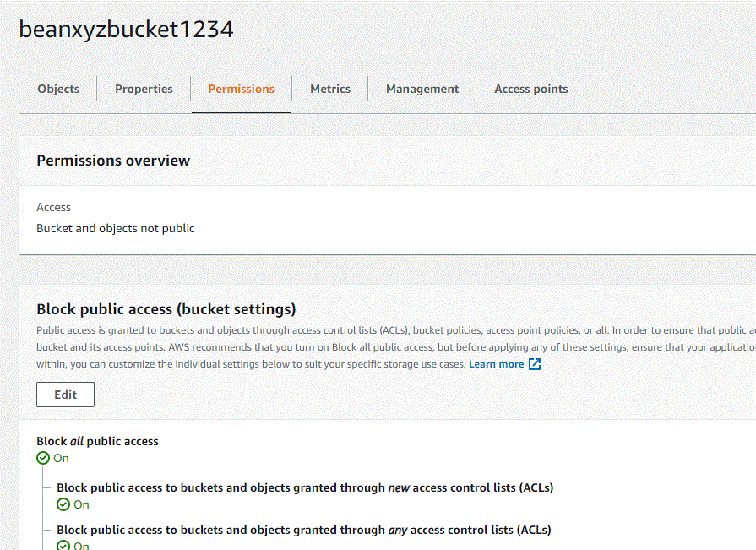The image size is (756, 550).
Task: Click the tree connector next to the new ACLs setting
Action: click(x=45, y=487)
